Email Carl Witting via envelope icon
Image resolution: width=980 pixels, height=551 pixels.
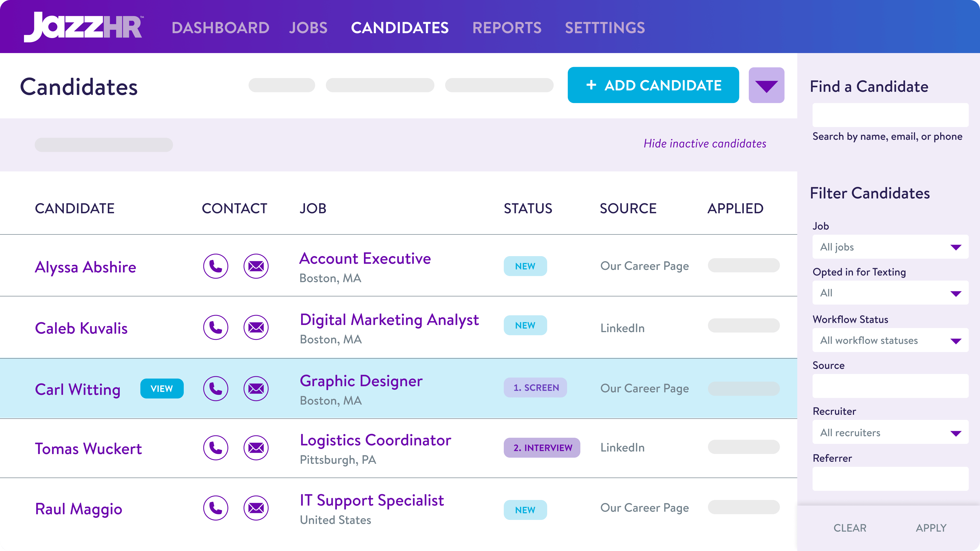(256, 389)
